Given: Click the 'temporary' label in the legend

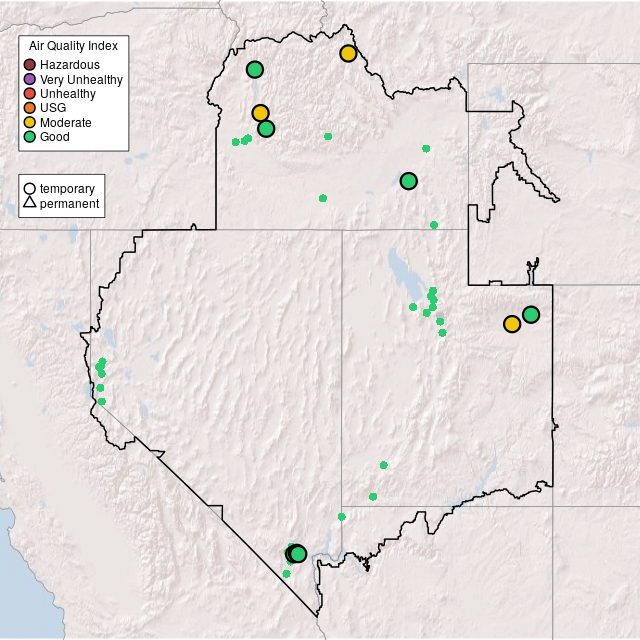Looking at the screenshot, I should 67,189.
